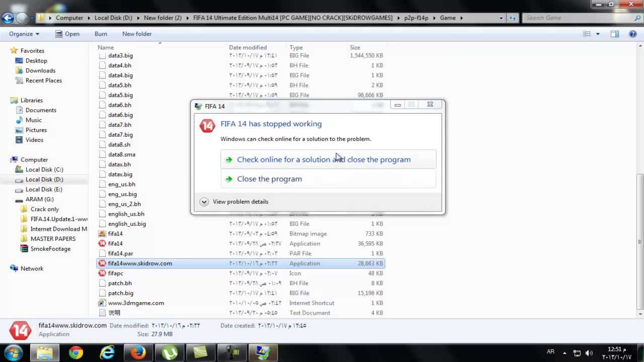Show hidden tray icons arrow
Image resolution: width=644 pixels, height=362 pixels.
tap(565, 352)
